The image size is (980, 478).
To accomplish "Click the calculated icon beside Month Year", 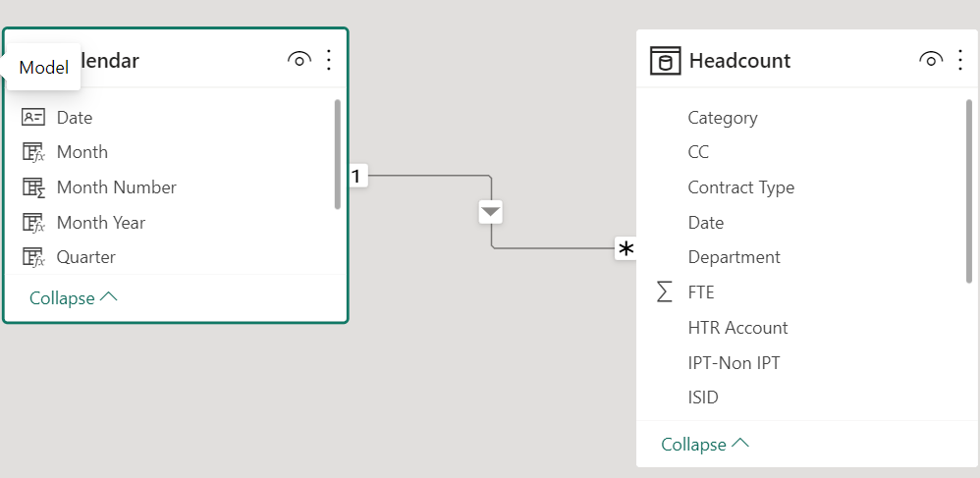I will [x=33, y=223].
